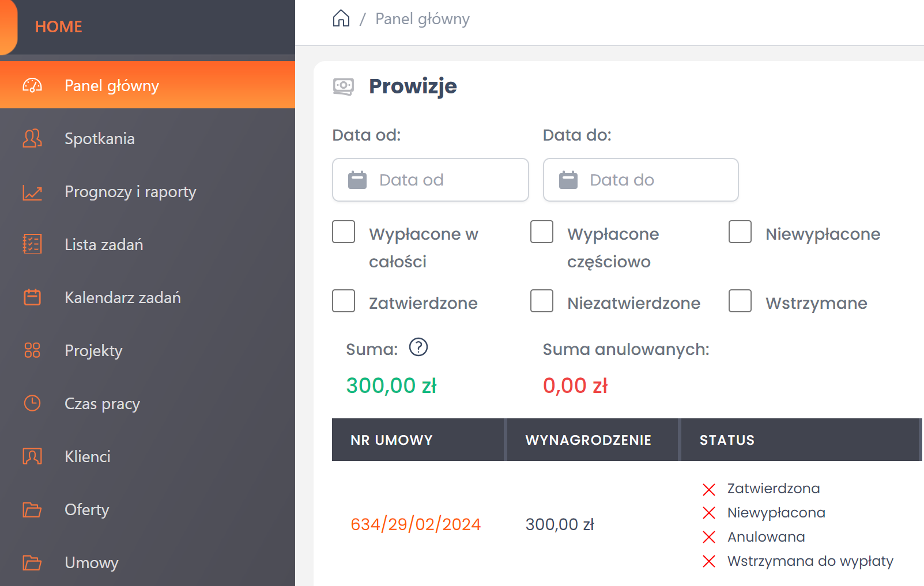
Task: Open the Data do date picker
Action: [640, 180]
